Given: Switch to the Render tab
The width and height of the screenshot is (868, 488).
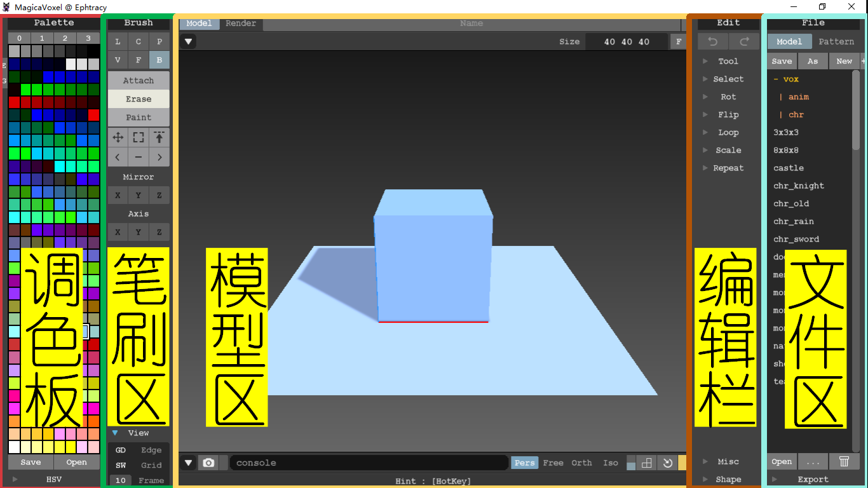Looking at the screenshot, I should click(x=240, y=23).
